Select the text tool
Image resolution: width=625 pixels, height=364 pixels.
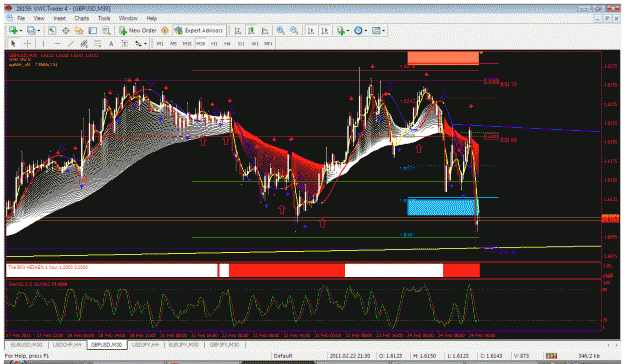pyautogui.click(x=111, y=43)
